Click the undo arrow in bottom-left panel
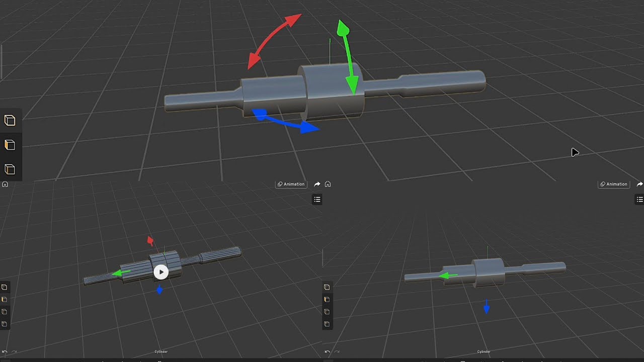Image resolution: width=644 pixels, height=362 pixels. click(5, 352)
